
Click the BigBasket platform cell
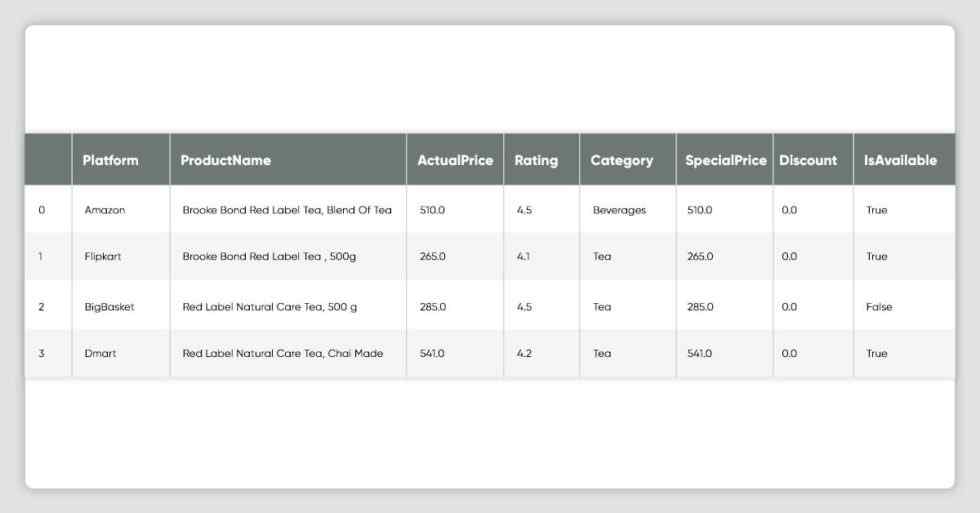pyautogui.click(x=109, y=307)
